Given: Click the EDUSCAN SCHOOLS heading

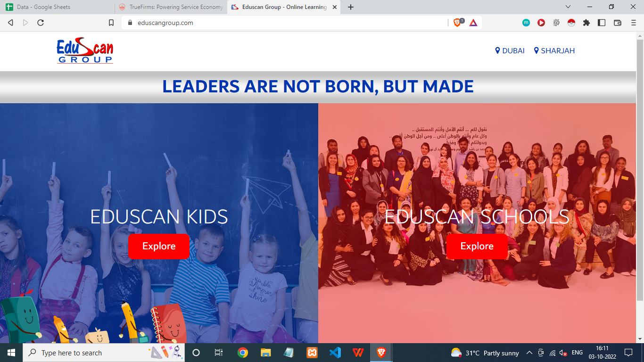Looking at the screenshot, I should click(x=477, y=217).
